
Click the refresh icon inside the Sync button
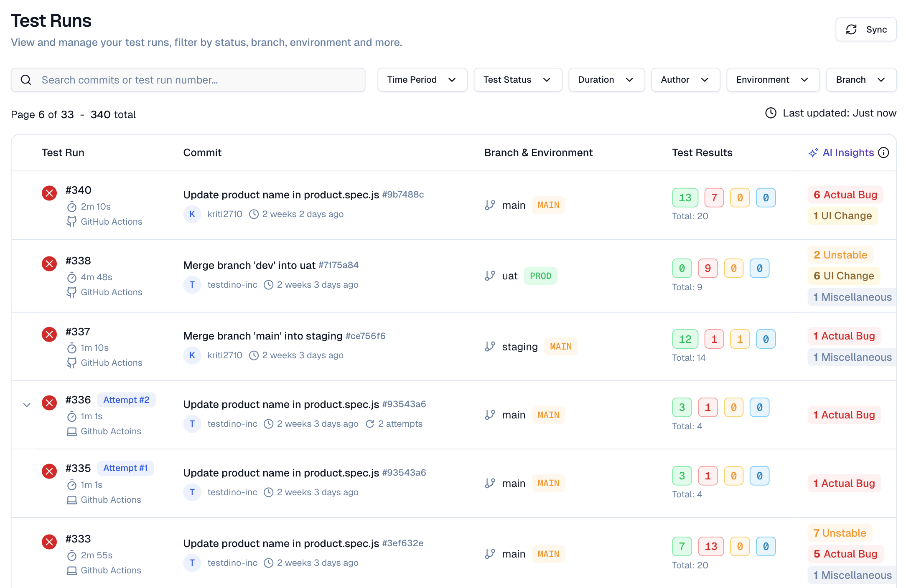pos(852,29)
